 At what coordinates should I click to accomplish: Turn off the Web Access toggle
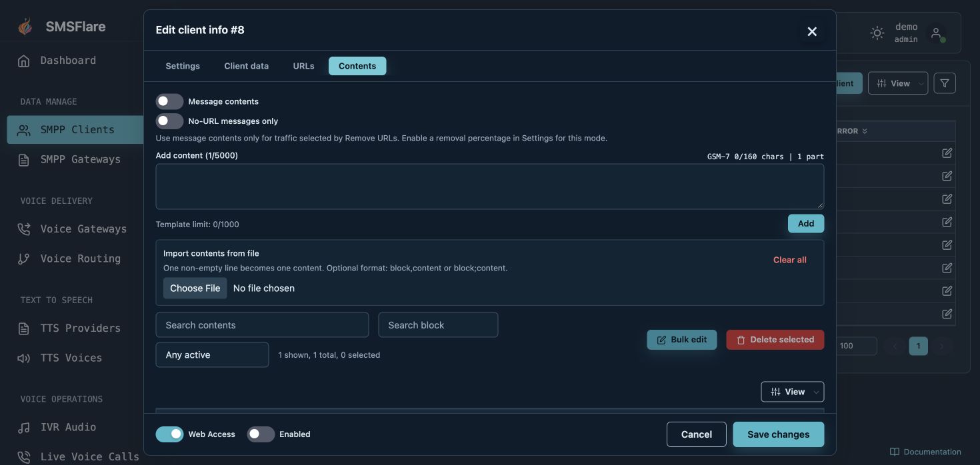pos(169,434)
